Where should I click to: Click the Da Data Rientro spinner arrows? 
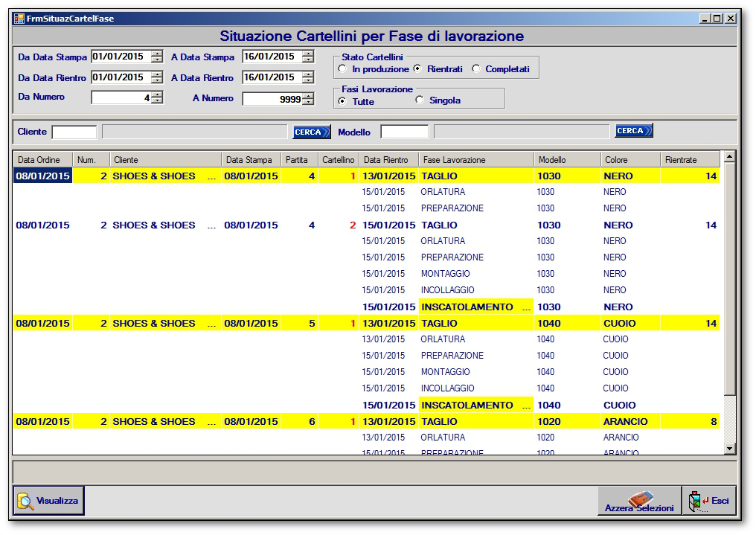pos(157,77)
